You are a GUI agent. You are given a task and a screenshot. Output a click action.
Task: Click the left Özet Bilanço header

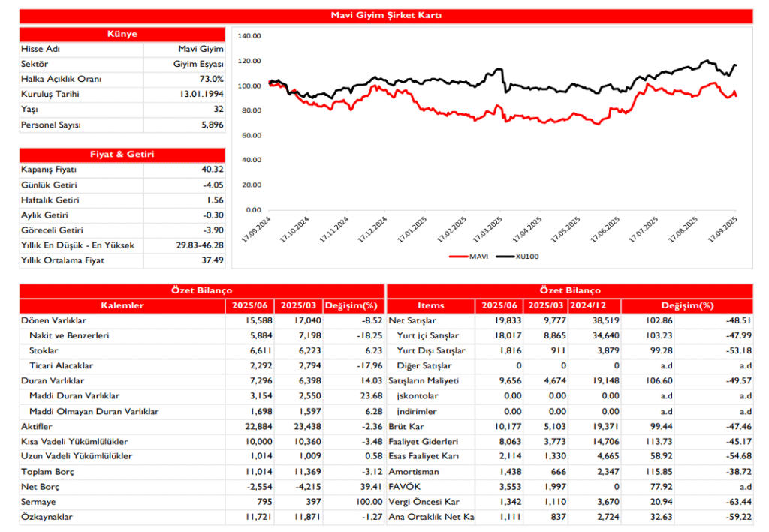[x=200, y=290]
